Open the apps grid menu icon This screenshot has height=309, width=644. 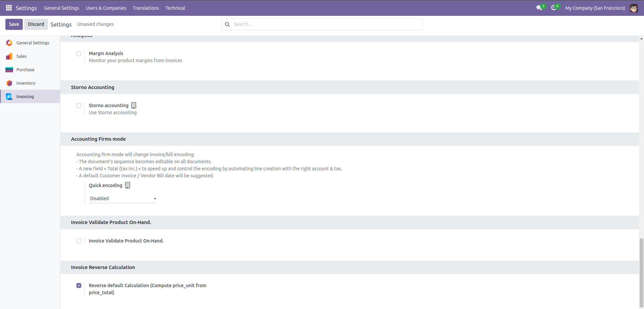pyautogui.click(x=9, y=8)
